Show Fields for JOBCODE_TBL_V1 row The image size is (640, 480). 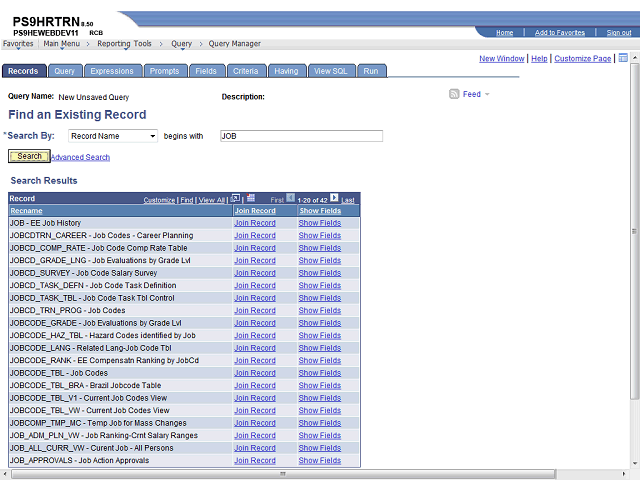(320, 398)
